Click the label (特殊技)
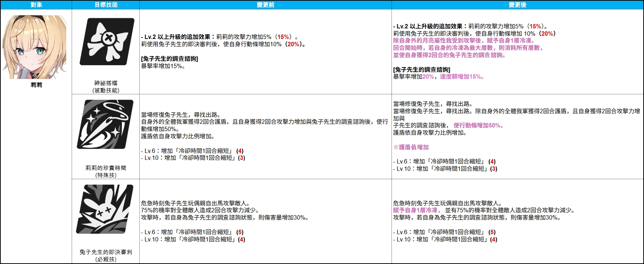The width and height of the screenshot is (644, 264). pos(106,175)
